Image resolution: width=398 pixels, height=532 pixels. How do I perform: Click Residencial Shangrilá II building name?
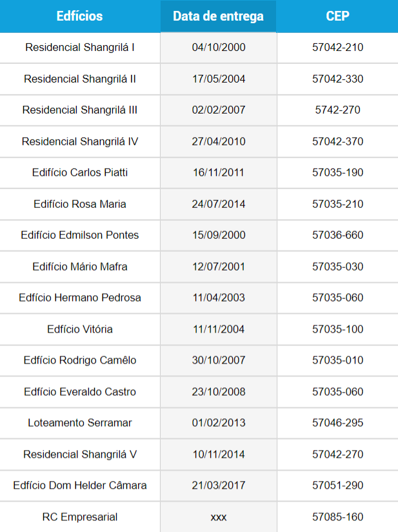(x=80, y=79)
